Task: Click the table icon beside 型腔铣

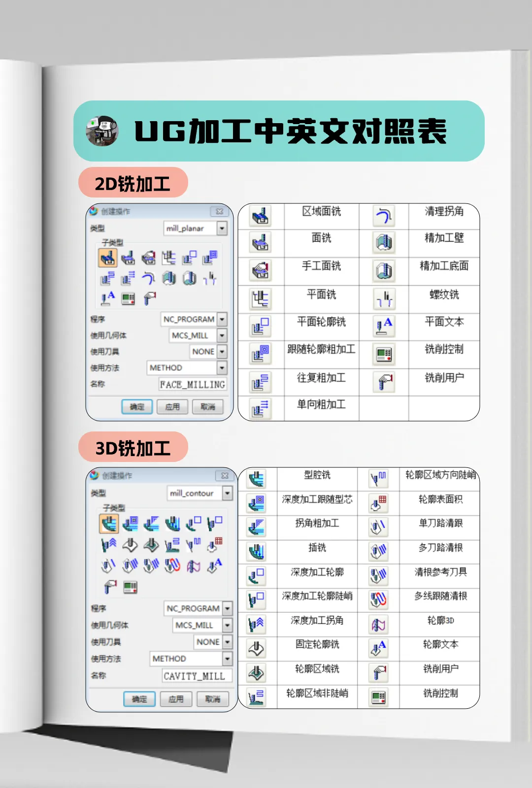Action: (257, 479)
